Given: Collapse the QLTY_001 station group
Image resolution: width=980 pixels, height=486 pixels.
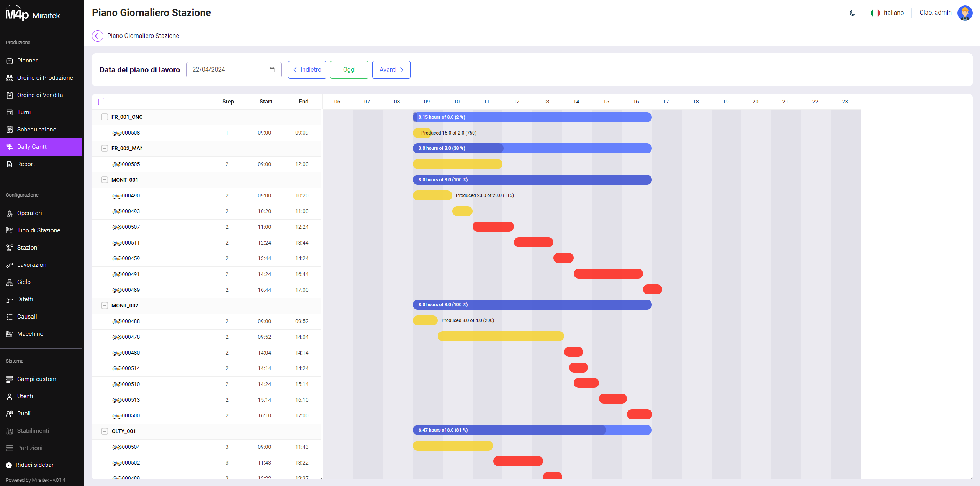Looking at the screenshot, I should coord(105,431).
